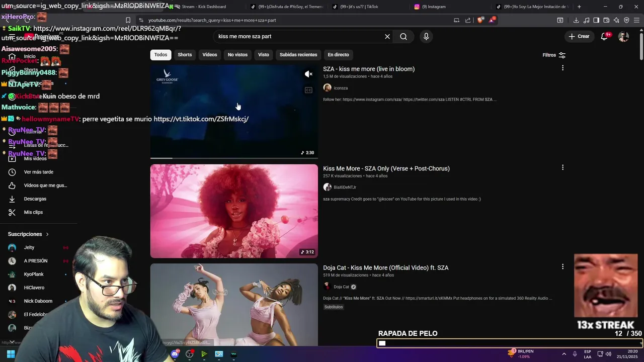Image resolution: width=644 pixels, height=362 pixels.
Task: Click the cast screen icon in address bar
Action: [456, 20]
